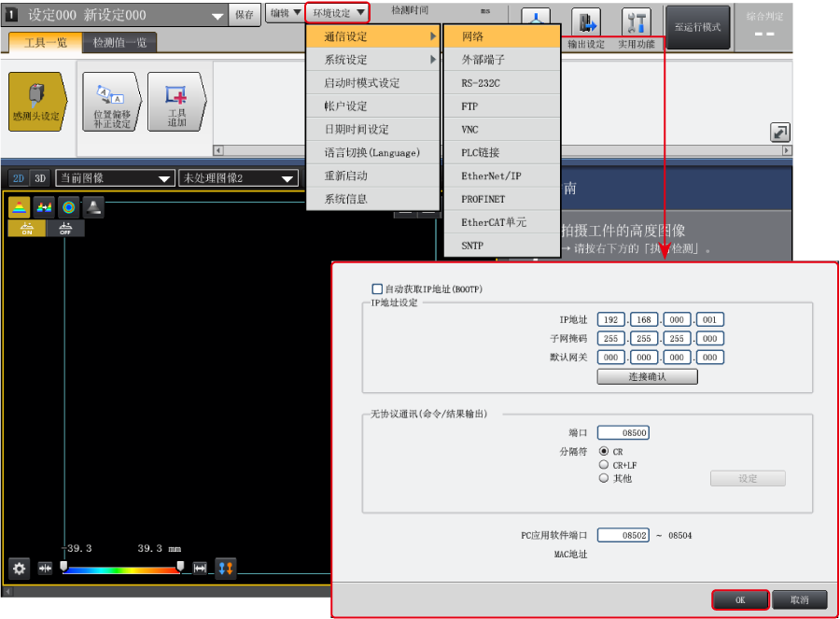Select the 其他 delimiter radio button
Viewport: 840px width, 619px height.
click(x=604, y=478)
